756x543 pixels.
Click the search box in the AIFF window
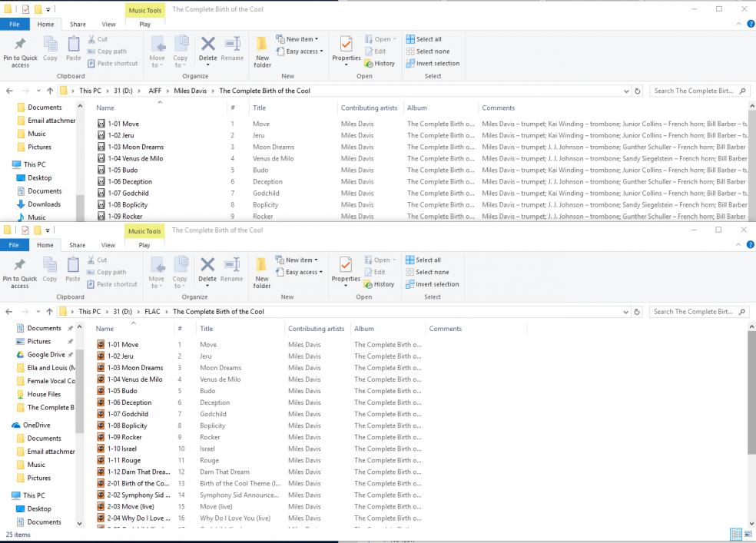click(695, 91)
